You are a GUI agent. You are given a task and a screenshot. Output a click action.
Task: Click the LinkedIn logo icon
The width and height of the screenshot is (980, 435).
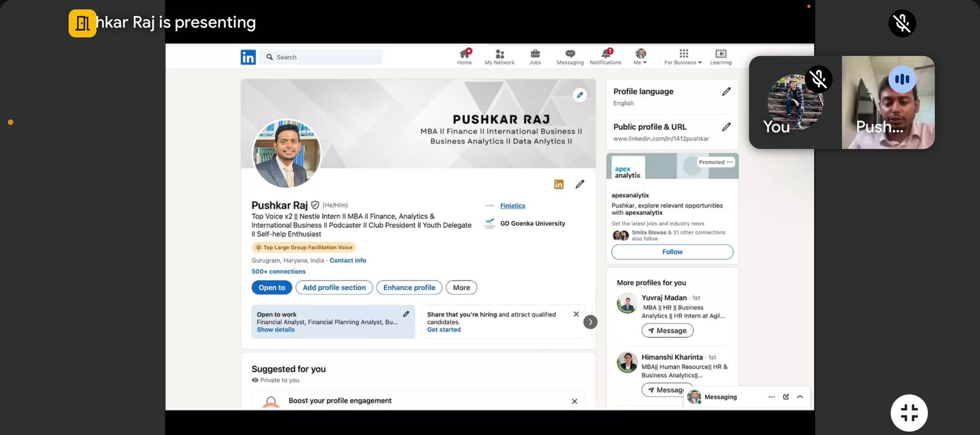[248, 57]
